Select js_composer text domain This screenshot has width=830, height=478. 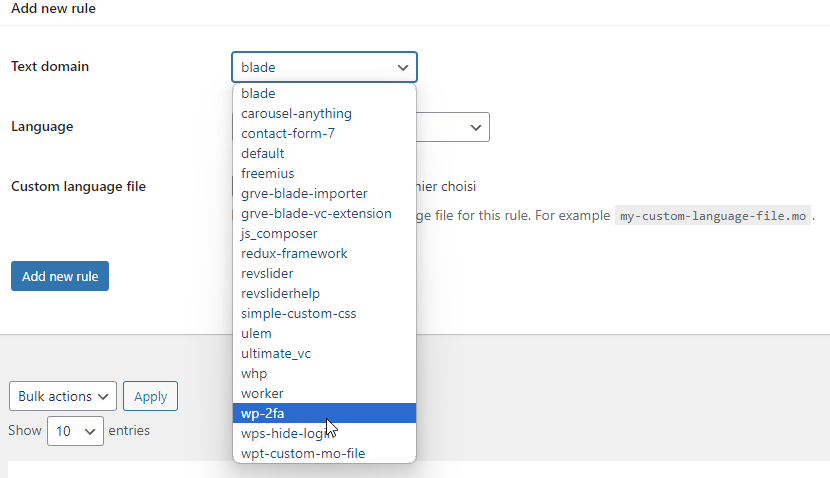(279, 233)
